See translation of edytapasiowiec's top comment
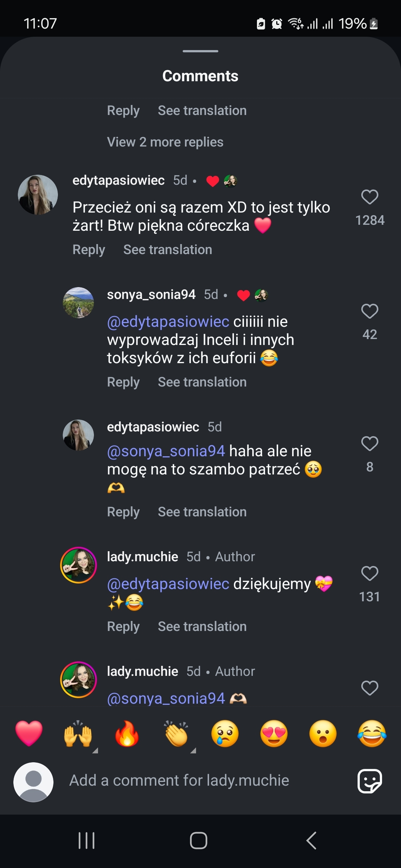Viewport: 401px width, 868px height. tap(167, 250)
